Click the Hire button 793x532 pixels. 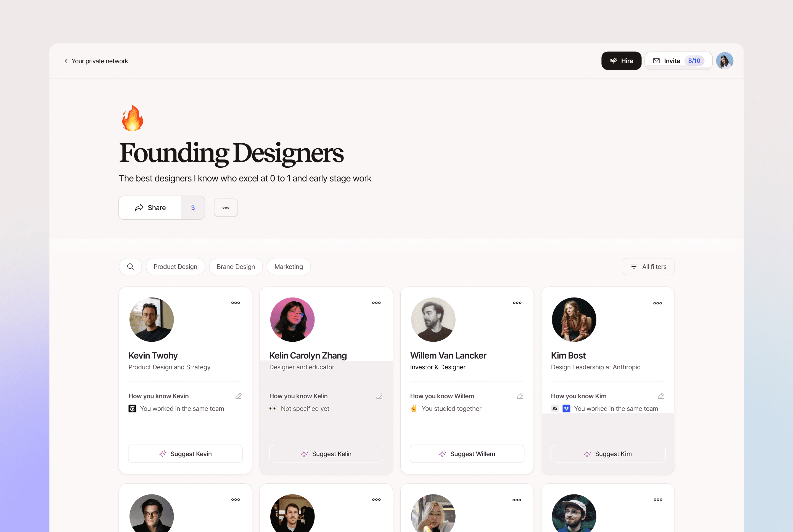[x=621, y=61]
